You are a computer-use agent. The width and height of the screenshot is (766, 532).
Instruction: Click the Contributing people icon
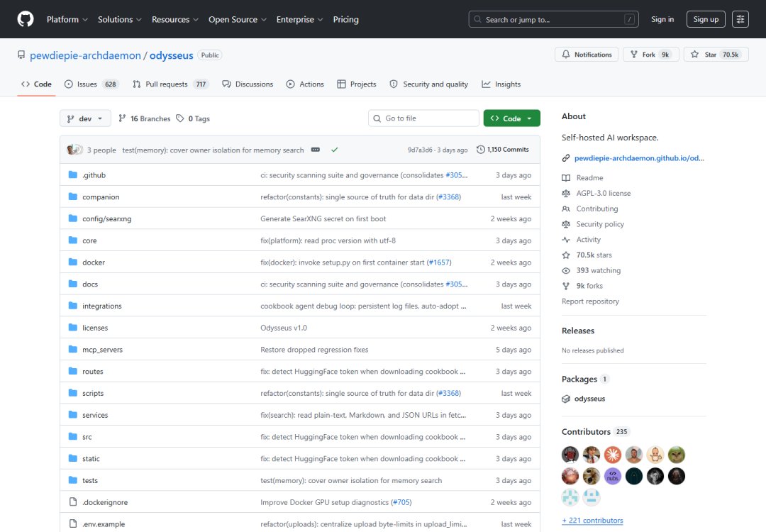[x=566, y=209]
